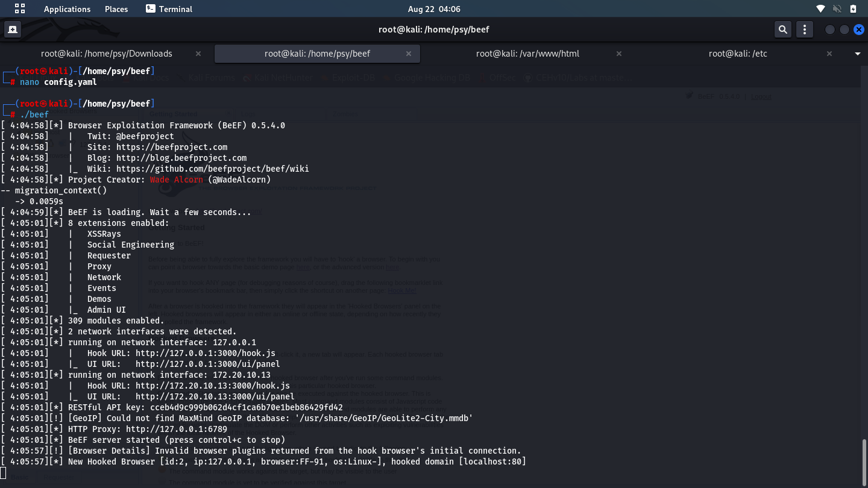The width and height of the screenshot is (868, 488).
Task: Open the Applications menu
Action: [67, 8]
